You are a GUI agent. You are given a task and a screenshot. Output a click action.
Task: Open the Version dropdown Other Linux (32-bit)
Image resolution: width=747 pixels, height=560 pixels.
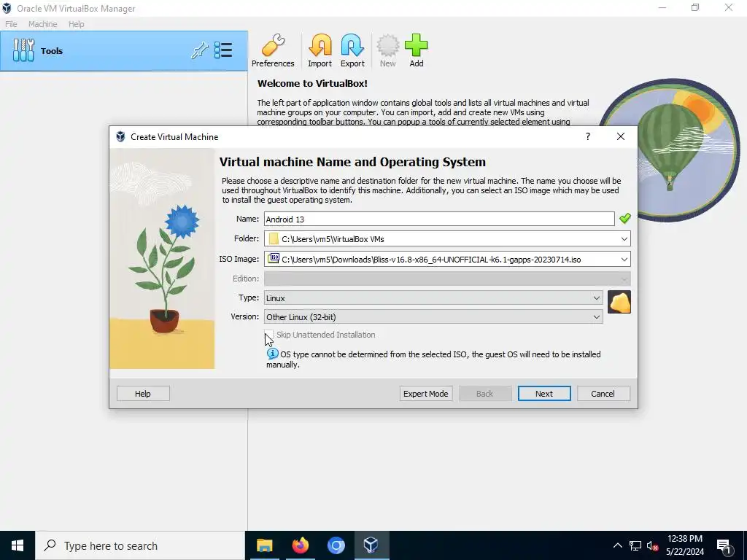click(433, 316)
